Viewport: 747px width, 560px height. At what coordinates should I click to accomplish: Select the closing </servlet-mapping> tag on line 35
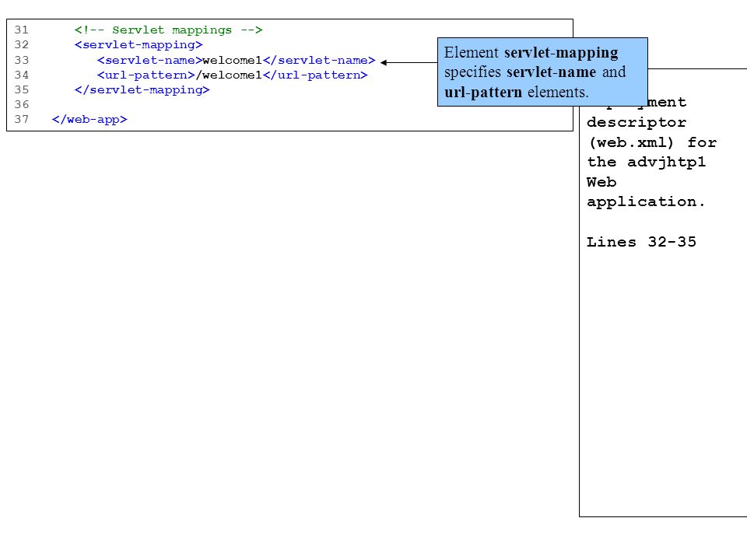(142, 90)
